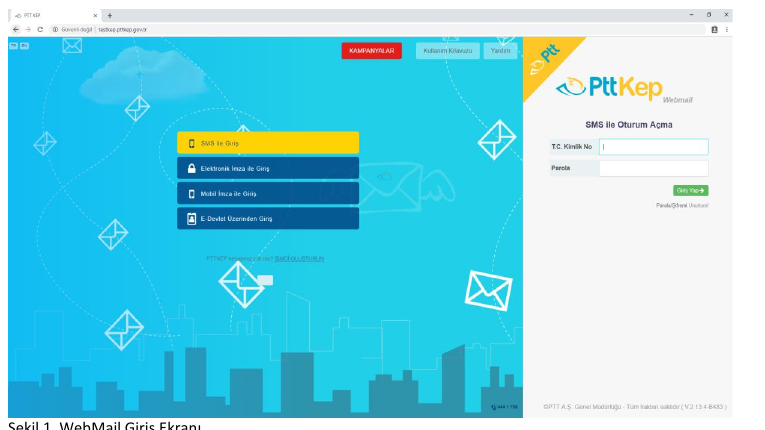This screenshot has height=430, width=765.
Task: Open the Yardım help button
Action: (x=500, y=51)
